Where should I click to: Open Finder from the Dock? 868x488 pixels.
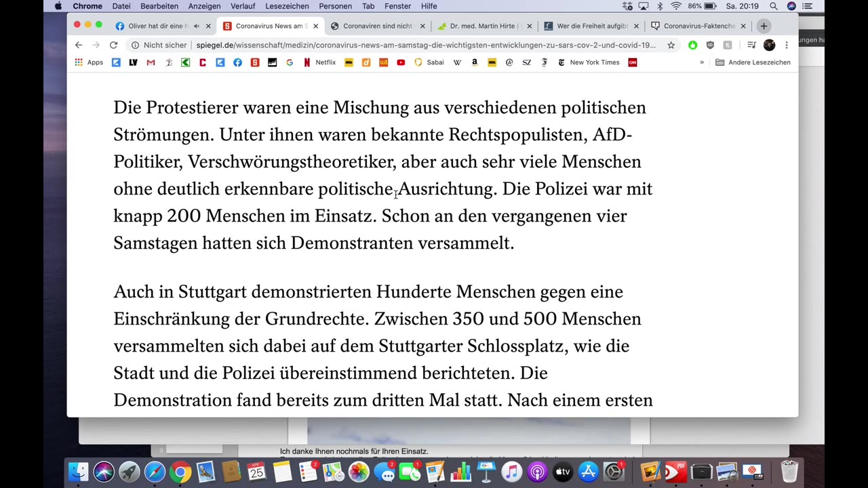[x=79, y=472]
